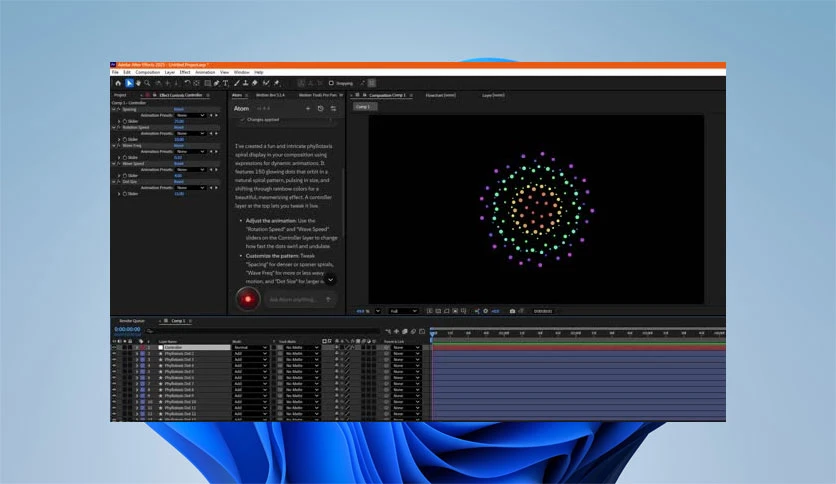Select the Brush tool

(237, 83)
